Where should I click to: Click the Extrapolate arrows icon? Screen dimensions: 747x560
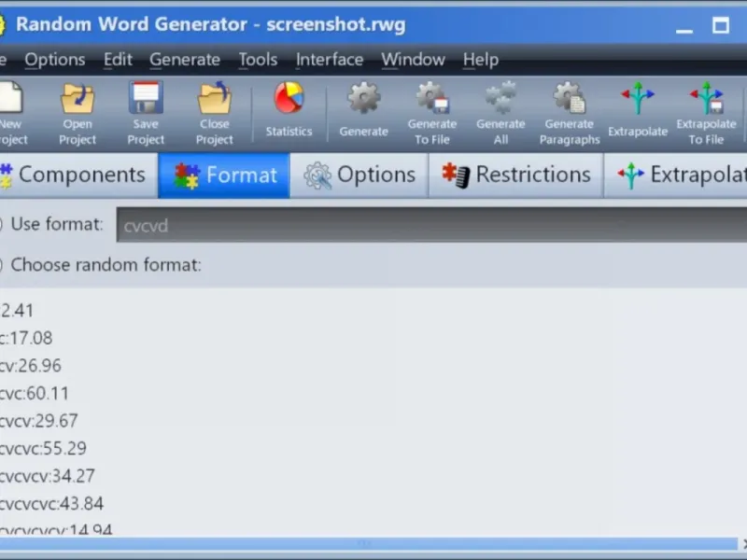point(638,98)
